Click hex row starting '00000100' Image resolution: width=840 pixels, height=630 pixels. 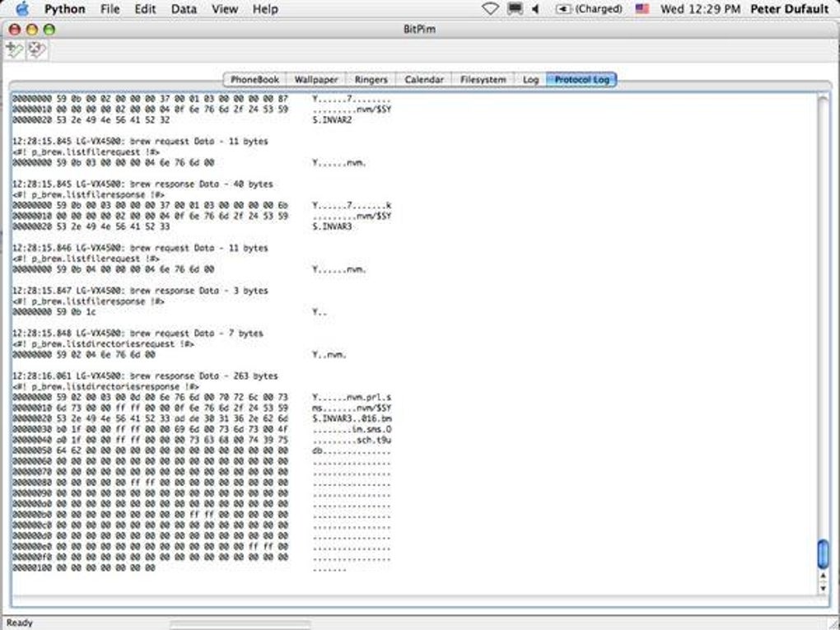(x=83, y=568)
